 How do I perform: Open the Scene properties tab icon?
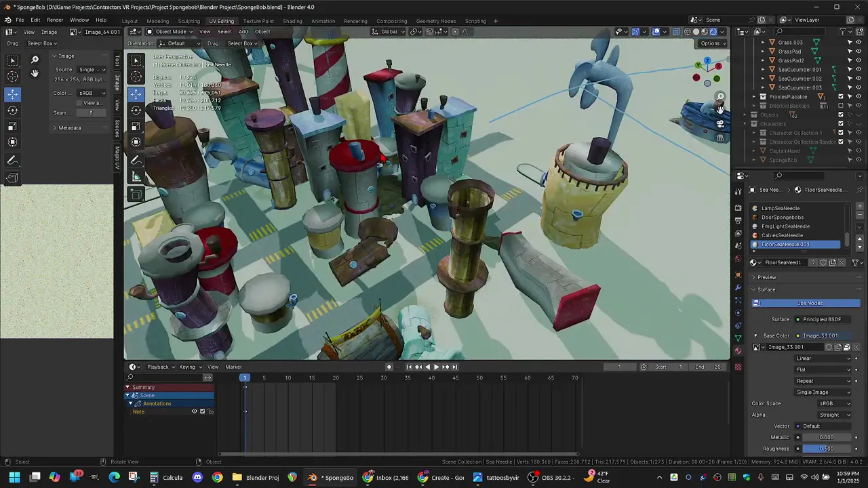pos(738,245)
